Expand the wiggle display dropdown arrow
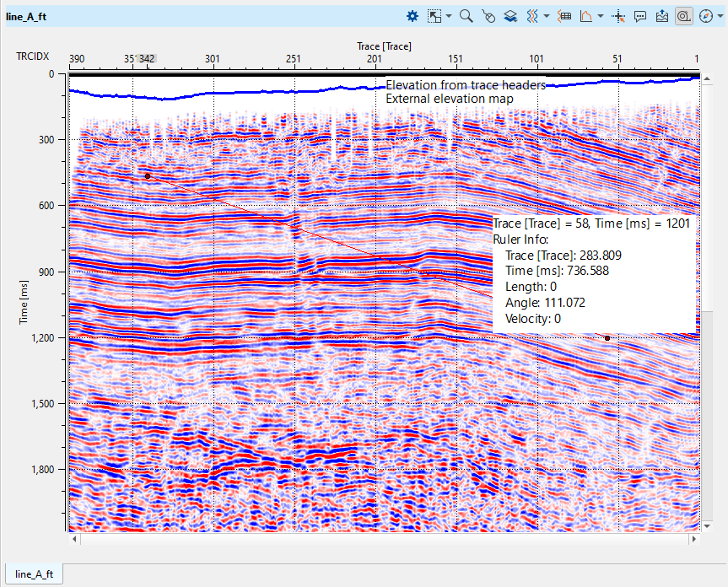The height and width of the screenshot is (587, 728). pos(547,16)
